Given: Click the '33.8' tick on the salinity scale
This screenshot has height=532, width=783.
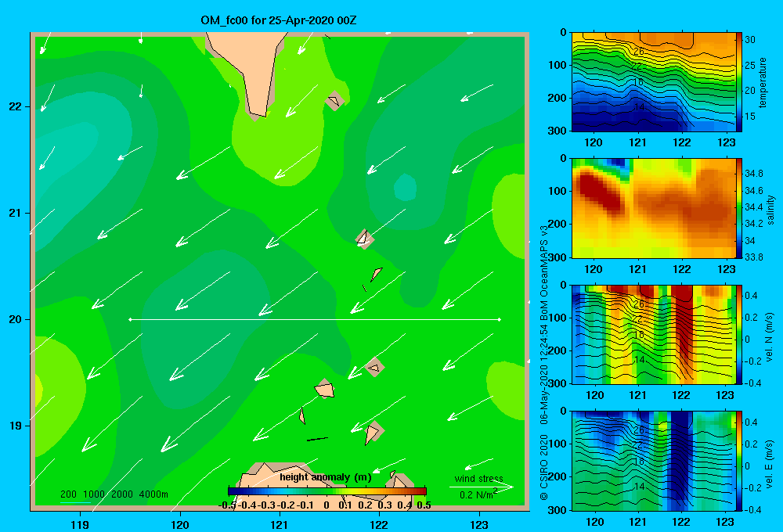Looking at the screenshot, I should pyautogui.click(x=754, y=257).
